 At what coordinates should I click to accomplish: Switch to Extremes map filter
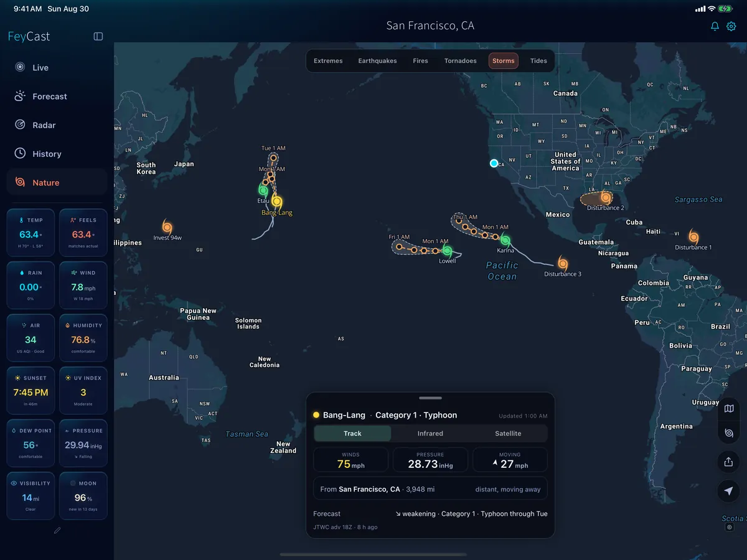click(328, 61)
